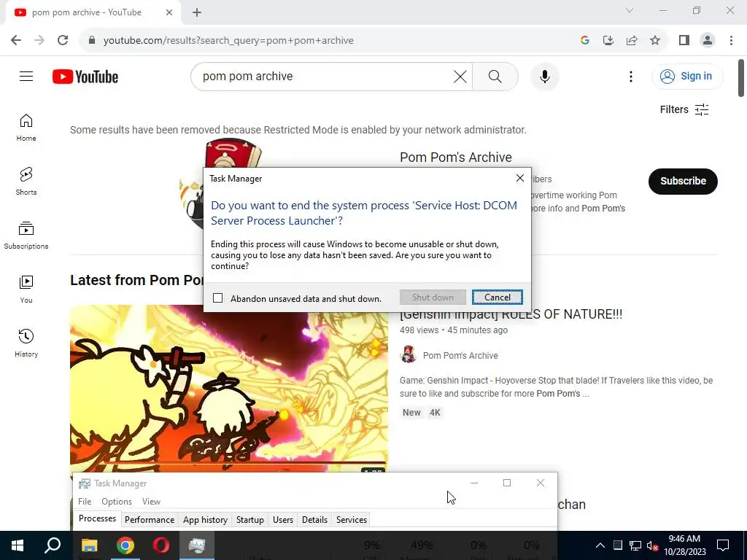Cancel the end-process dialog
The width and height of the screenshot is (747, 560).
497,297
